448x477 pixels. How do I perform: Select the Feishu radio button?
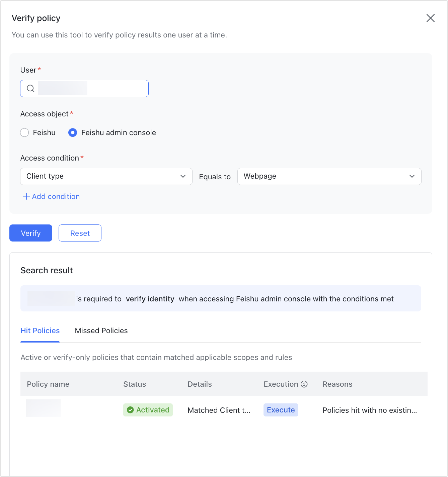point(24,132)
